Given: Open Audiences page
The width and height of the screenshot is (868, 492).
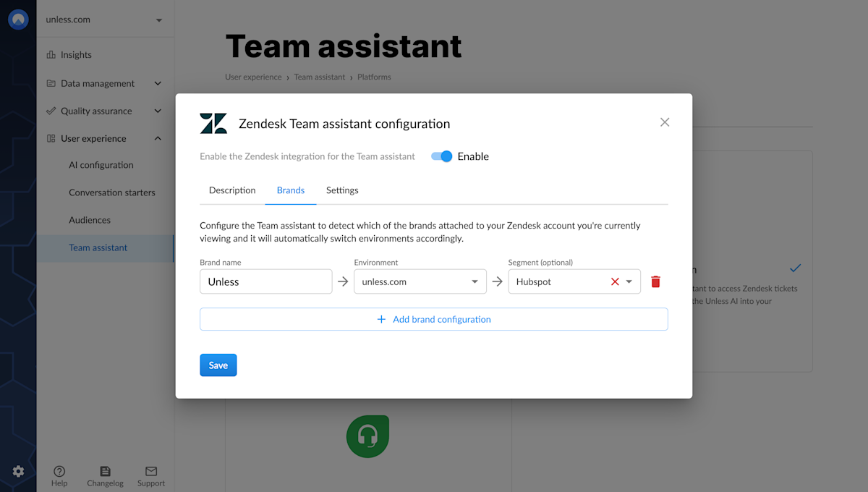Looking at the screenshot, I should click(x=90, y=220).
